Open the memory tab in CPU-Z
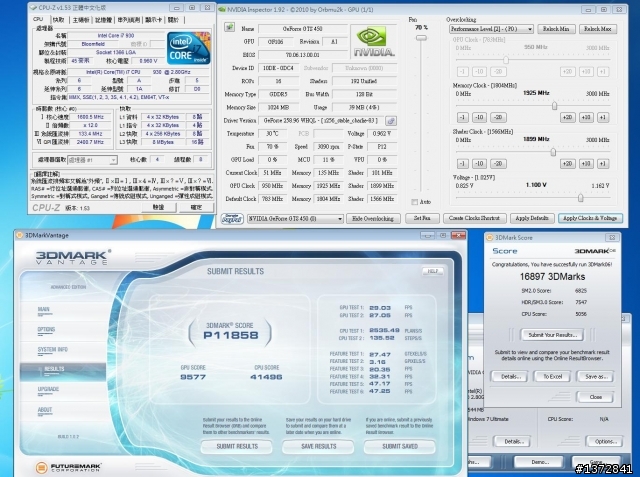Screen dimensions: 640x477 tap(103, 20)
